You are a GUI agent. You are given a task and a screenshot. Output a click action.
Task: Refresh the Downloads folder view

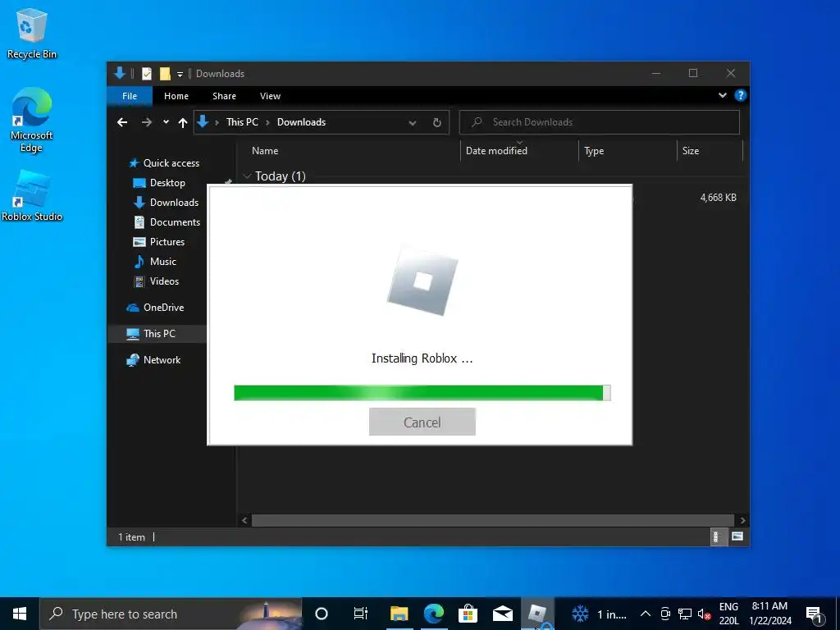pos(437,123)
